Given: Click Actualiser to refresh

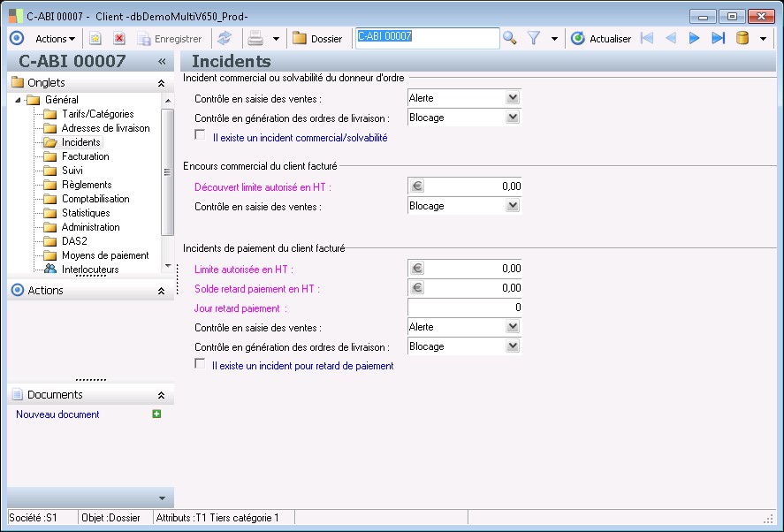Looking at the screenshot, I should pyautogui.click(x=601, y=39).
